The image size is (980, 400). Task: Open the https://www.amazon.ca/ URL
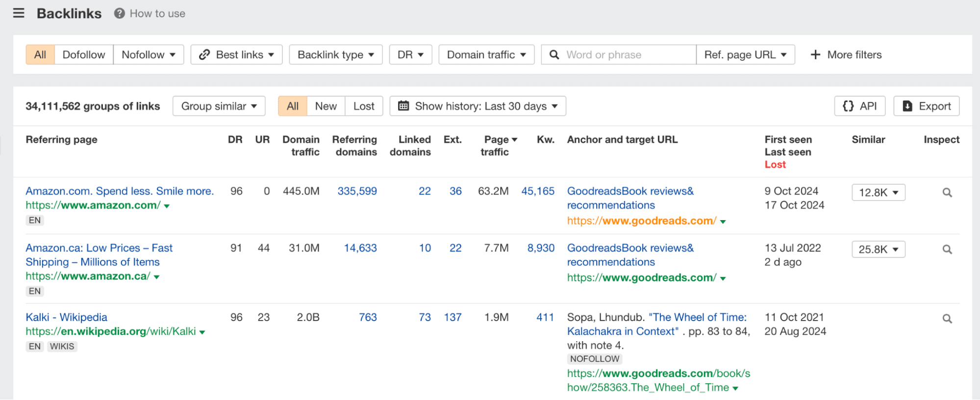pyautogui.click(x=88, y=276)
